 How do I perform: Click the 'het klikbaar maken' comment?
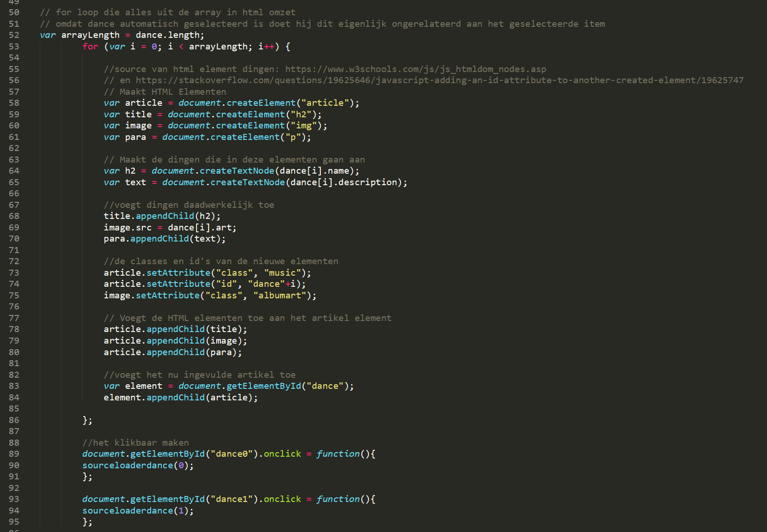(x=135, y=443)
